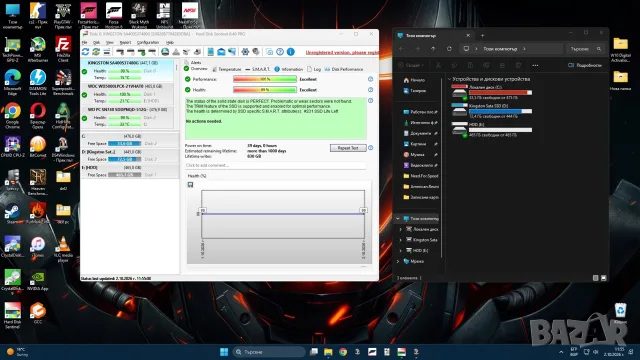The image size is (640, 360).
Task: Click the Windows Start button on the taskbar
Action: pyautogui.click(x=224, y=352)
